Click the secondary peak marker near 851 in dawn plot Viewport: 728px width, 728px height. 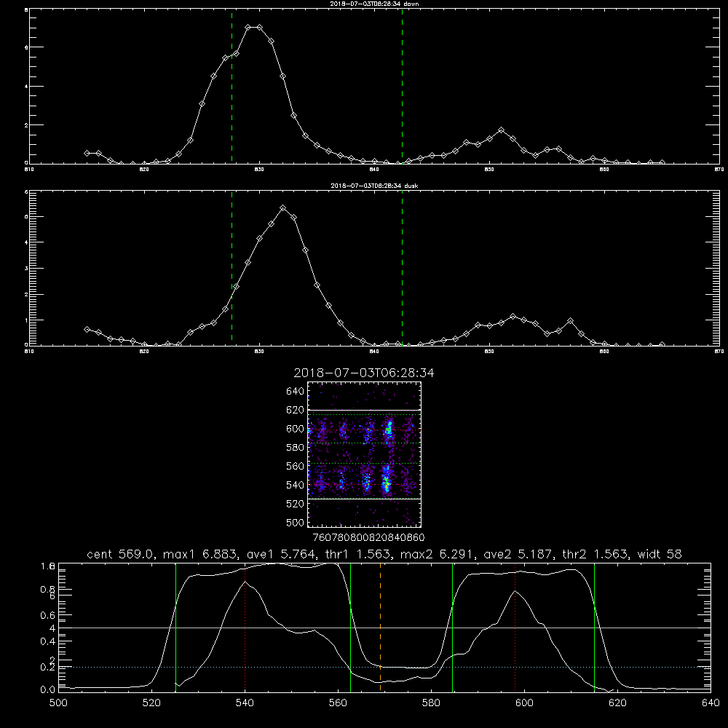click(501, 130)
